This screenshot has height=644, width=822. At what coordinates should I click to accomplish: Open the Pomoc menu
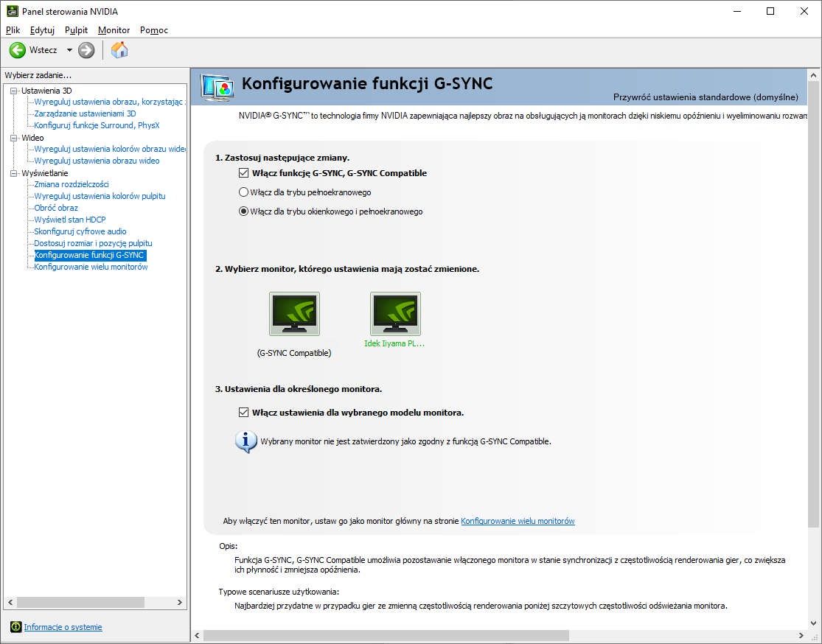pyautogui.click(x=154, y=30)
